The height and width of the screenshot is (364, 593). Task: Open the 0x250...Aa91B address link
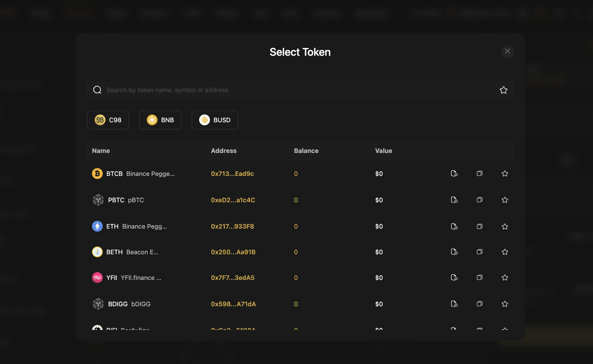(x=233, y=252)
